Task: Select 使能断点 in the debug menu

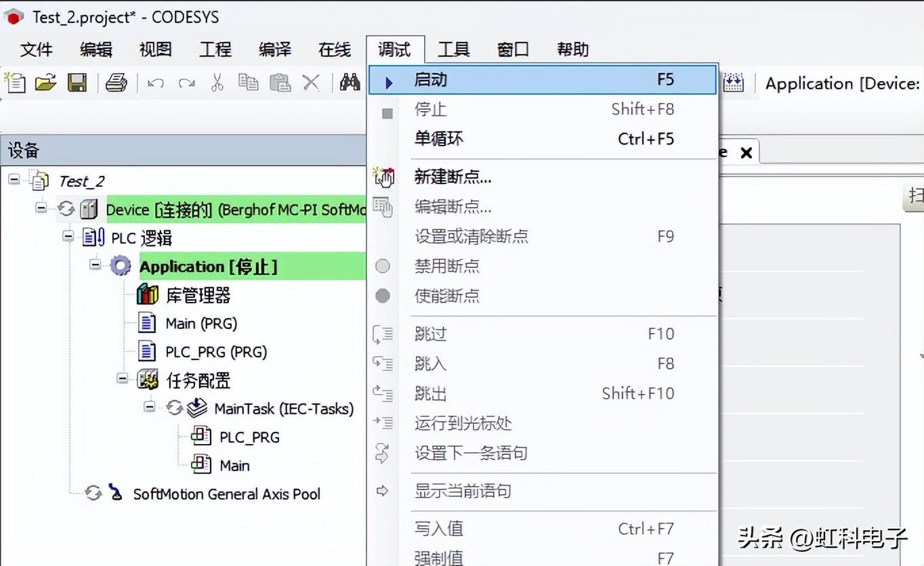Action: 543,296
